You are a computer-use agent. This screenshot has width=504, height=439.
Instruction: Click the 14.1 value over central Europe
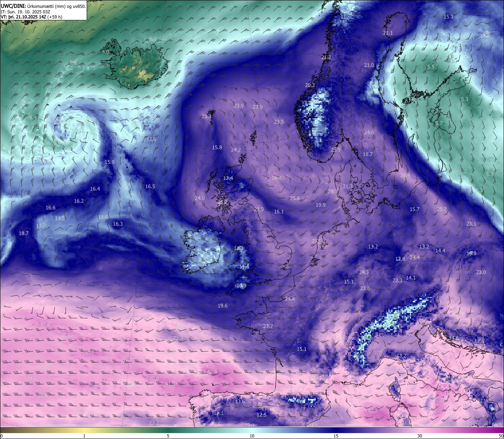(411, 278)
